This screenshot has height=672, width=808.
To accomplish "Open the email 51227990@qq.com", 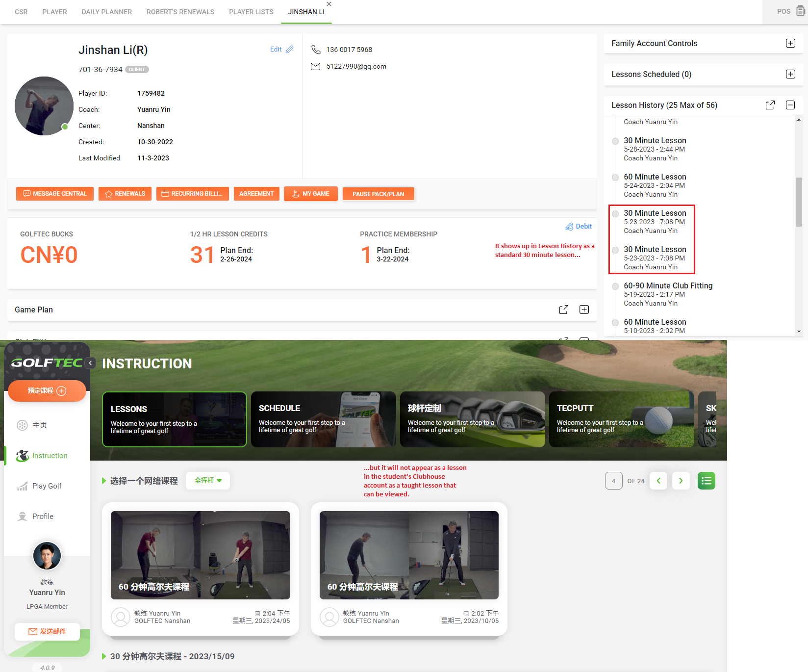I will click(x=356, y=66).
